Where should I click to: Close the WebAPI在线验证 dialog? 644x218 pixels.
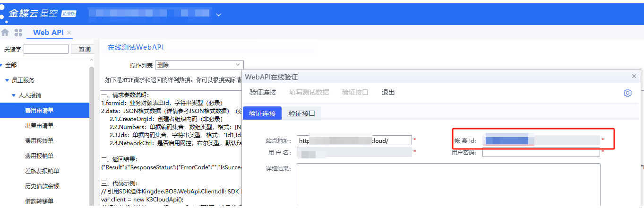[x=634, y=76]
